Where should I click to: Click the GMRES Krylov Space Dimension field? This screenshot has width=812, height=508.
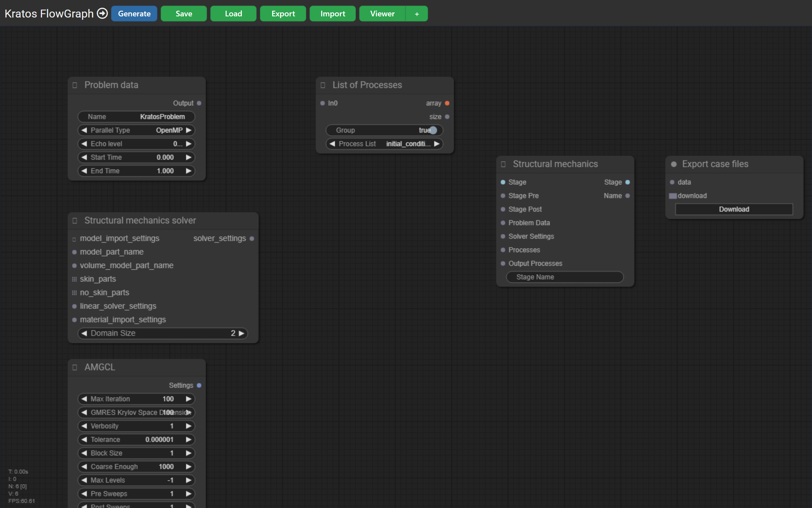136,412
